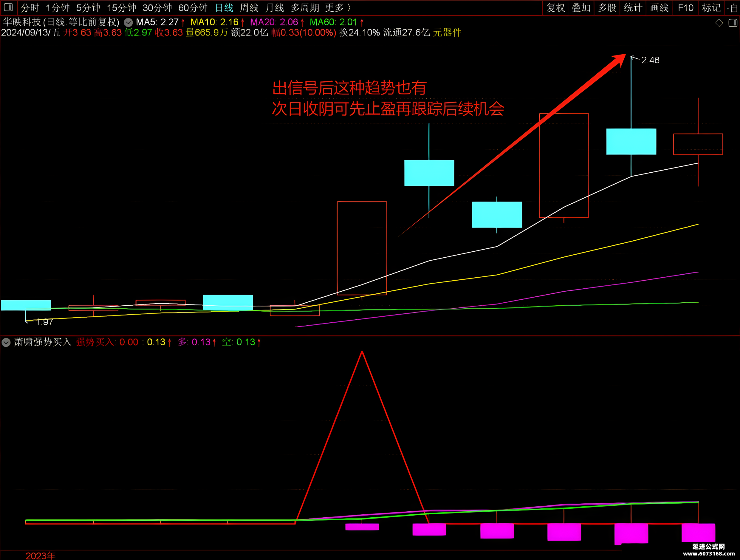
Task: Switch to the 周线 period tab
Action: [x=249, y=8]
